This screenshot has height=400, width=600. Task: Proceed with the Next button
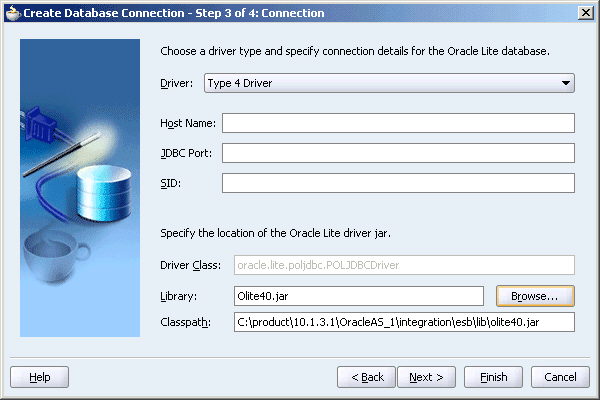click(426, 377)
